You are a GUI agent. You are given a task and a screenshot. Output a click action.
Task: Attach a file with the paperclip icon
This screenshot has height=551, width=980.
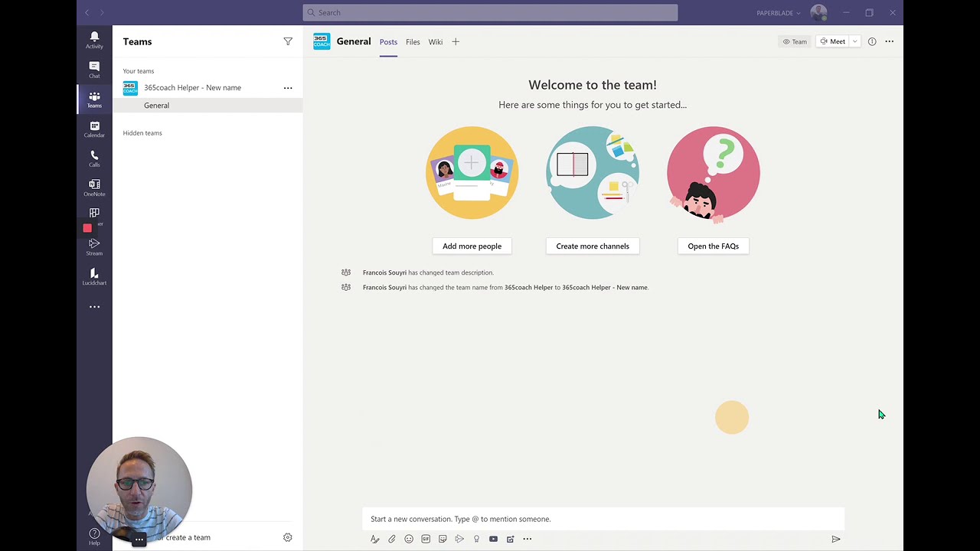[x=392, y=539]
